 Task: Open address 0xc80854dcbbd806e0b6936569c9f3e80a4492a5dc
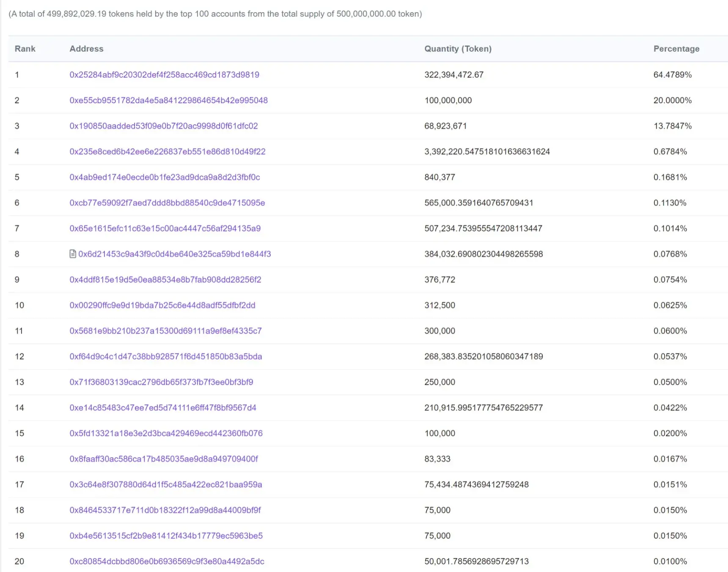(167, 561)
